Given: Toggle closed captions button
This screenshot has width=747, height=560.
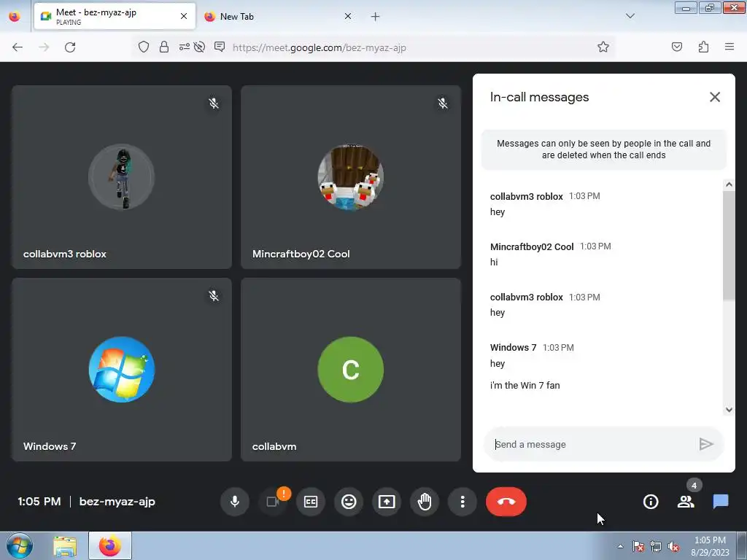Looking at the screenshot, I should 311,502.
